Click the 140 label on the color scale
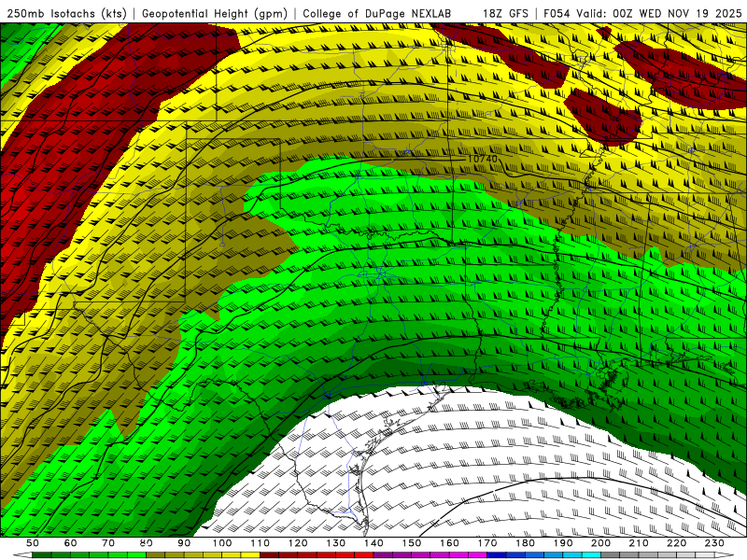The image size is (747, 560). tap(373, 543)
